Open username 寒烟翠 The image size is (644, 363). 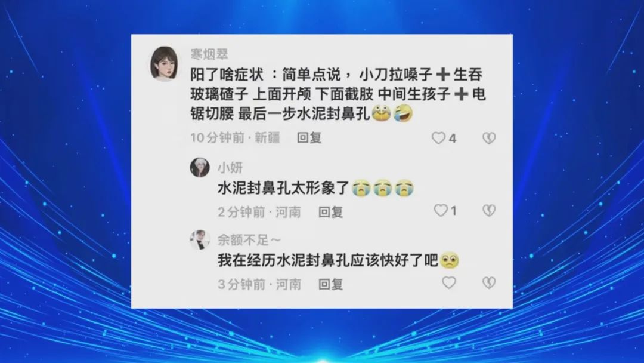pyautogui.click(x=209, y=54)
